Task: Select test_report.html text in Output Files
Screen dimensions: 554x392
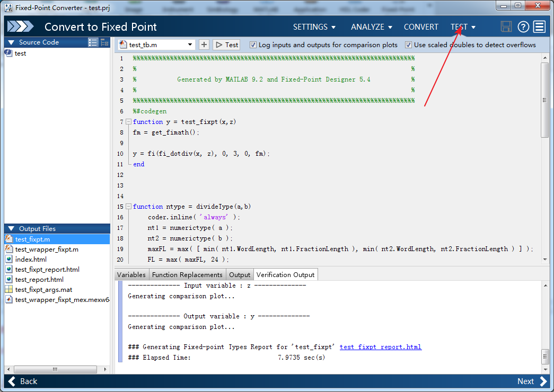Action: tap(39, 279)
